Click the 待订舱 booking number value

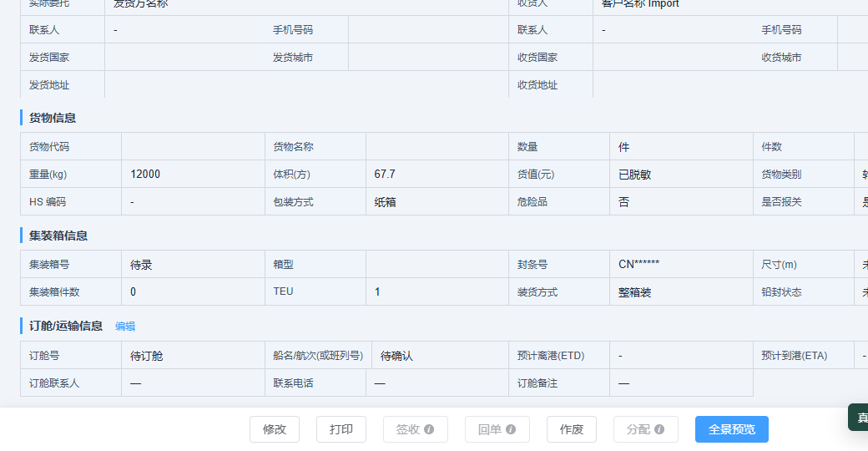pos(147,356)
